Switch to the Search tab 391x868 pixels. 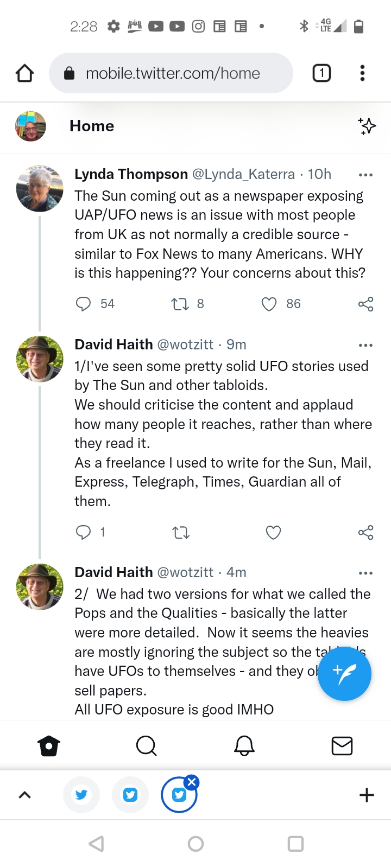point(146,746)
